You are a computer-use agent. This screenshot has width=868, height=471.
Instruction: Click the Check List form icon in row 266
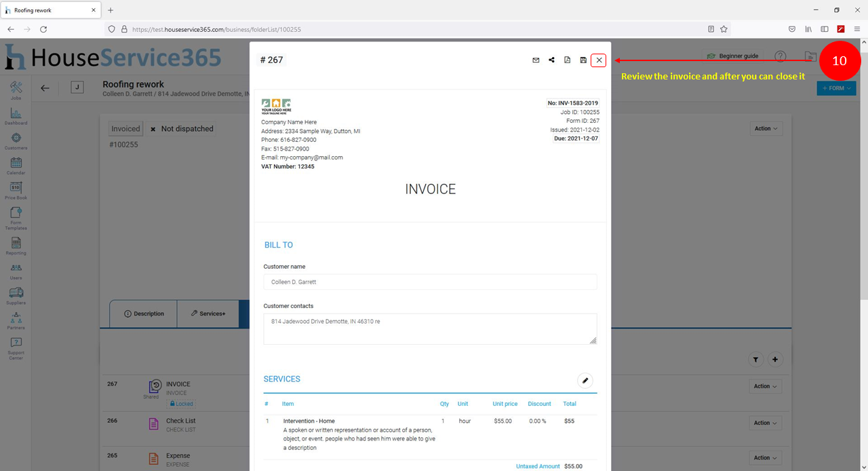click(x=154, y=424)
